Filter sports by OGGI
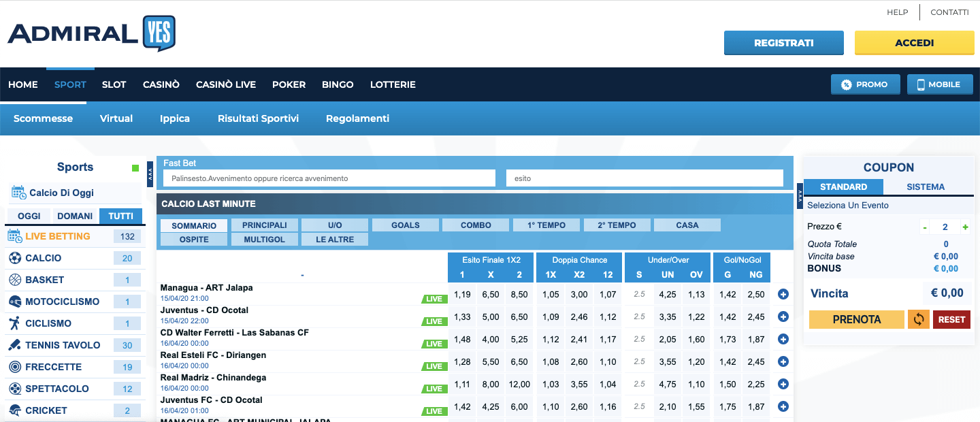The width and height of the screenshot is (980, 422). click(x=29, y=216)
